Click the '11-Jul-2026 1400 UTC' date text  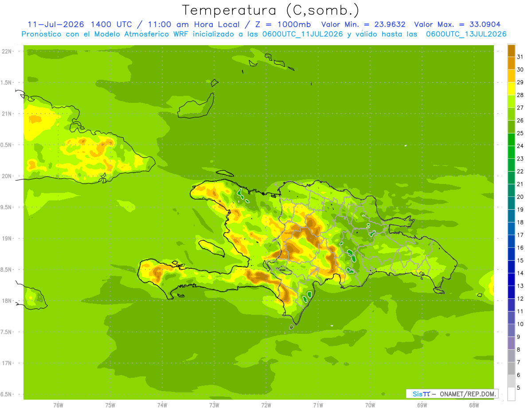[80, 24]
